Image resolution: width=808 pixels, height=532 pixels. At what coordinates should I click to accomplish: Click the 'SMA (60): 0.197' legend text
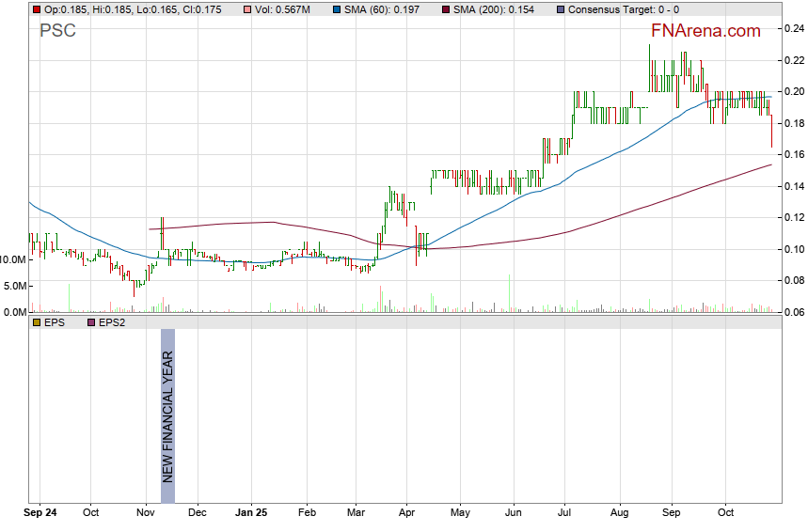[x=387, y=9]
